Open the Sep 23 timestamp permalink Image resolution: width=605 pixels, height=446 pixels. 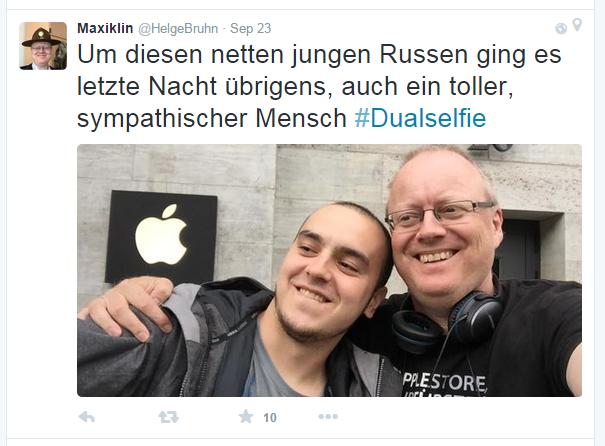(250, 29)
